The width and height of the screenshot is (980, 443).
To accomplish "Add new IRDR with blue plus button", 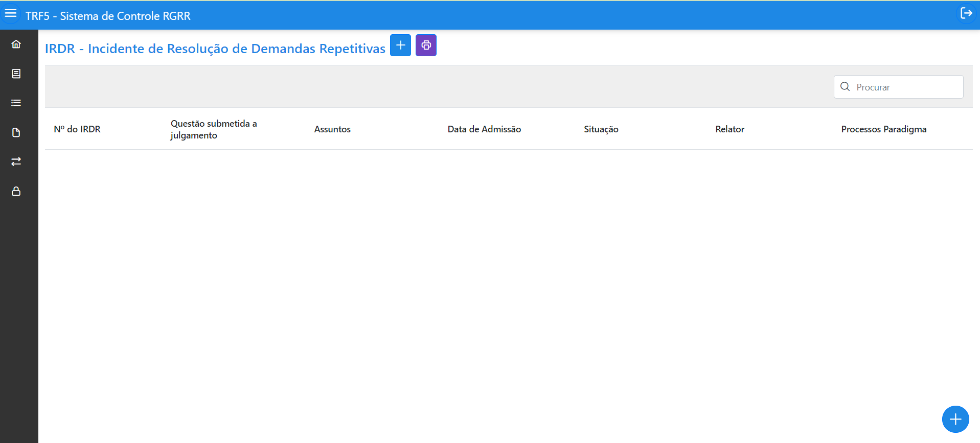I will click(x=400, y=45).
